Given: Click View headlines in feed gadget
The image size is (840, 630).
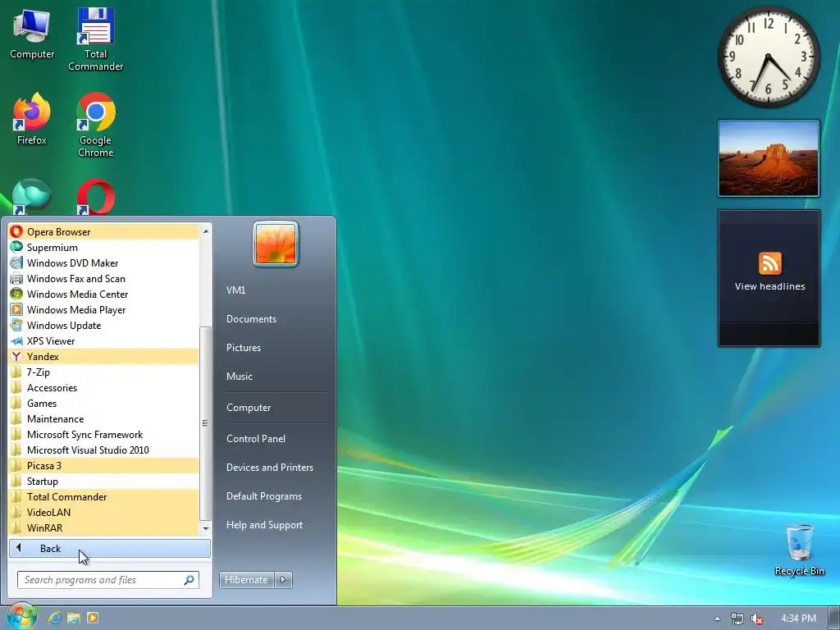Looking at the screenshot, I should [769, 286].
